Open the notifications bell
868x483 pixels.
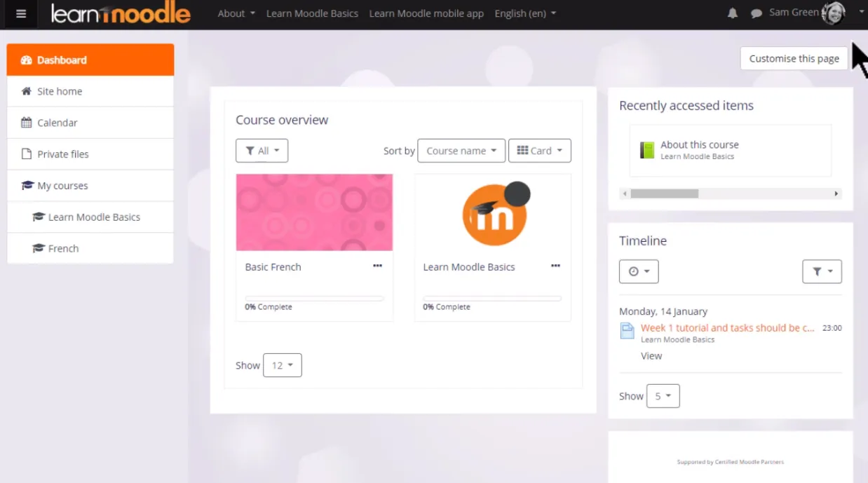(732, 13)
